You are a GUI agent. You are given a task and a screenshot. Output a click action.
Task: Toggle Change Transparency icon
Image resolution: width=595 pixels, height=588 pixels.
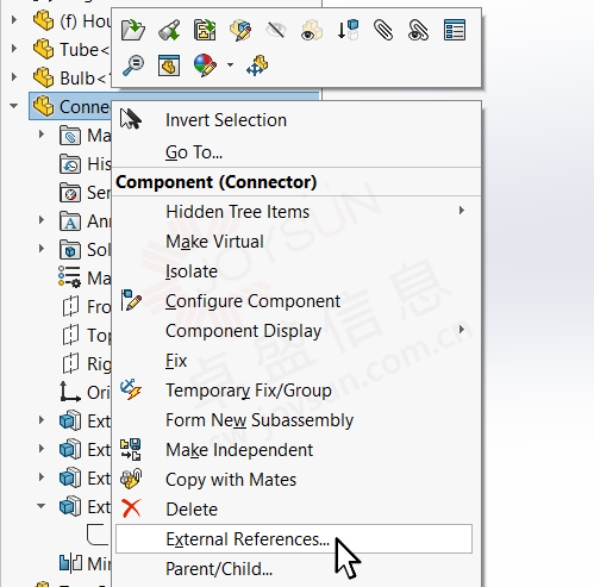(312, 30)
